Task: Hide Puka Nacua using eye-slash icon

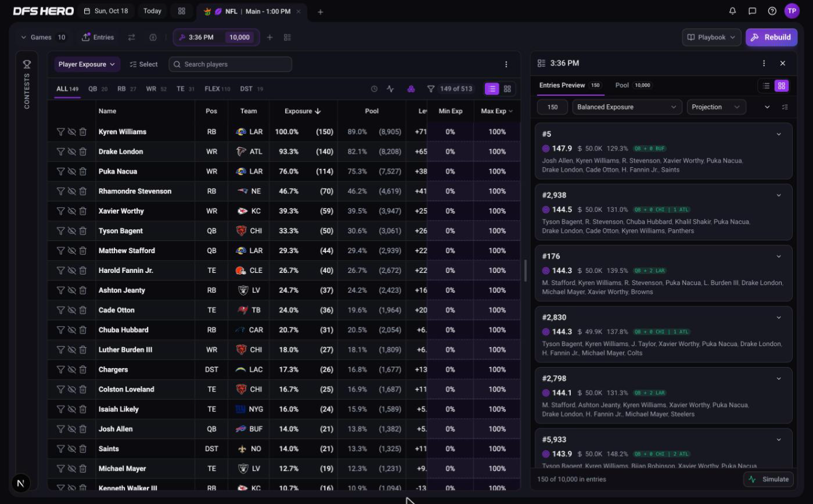Action: 72,171
